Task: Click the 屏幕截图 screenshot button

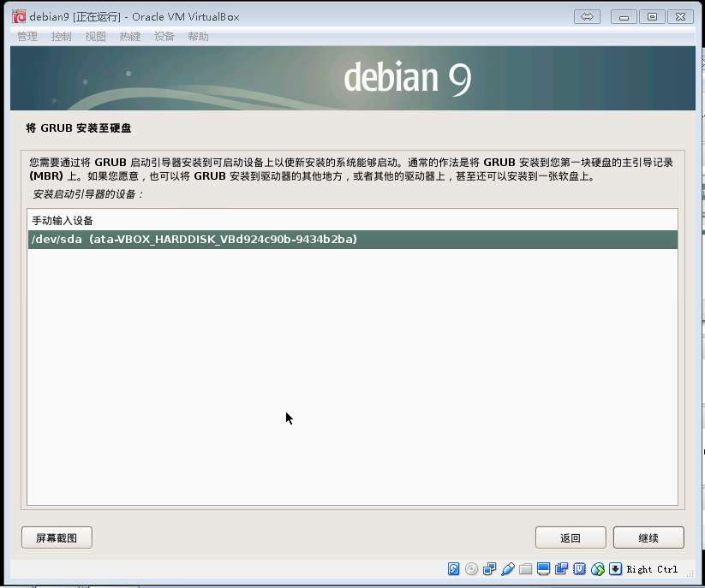Action: pos(57,538)
